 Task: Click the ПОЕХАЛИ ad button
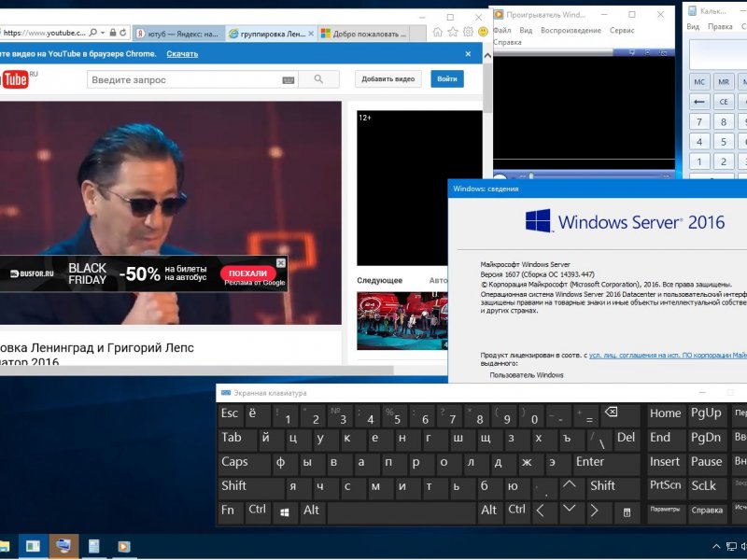[247, 273]
